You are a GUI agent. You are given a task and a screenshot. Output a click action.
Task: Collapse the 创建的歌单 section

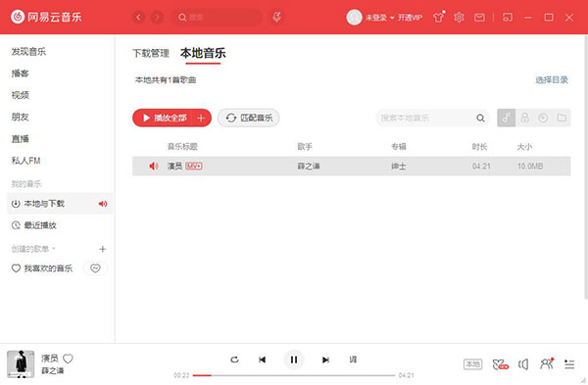pyautogui.click(x=33, y=249)
